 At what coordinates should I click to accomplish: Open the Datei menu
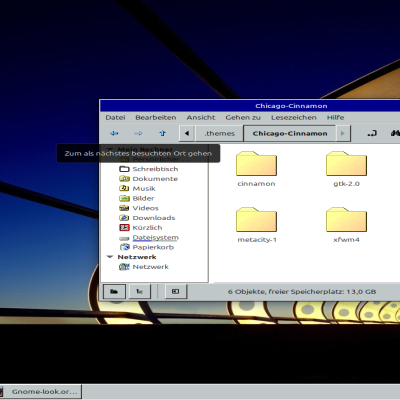115,117
